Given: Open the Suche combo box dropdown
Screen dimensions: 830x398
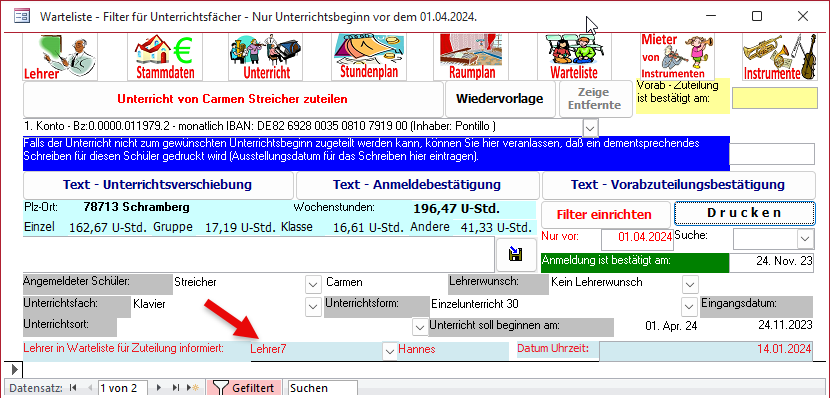Looking at the screenshot, I should tap(805, 239).
